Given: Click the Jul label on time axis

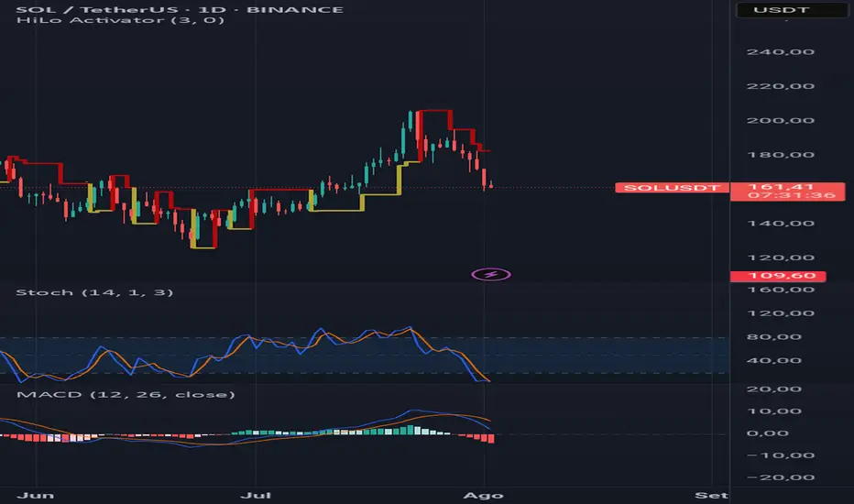Looking at the screenshot, I should (256, 495).
